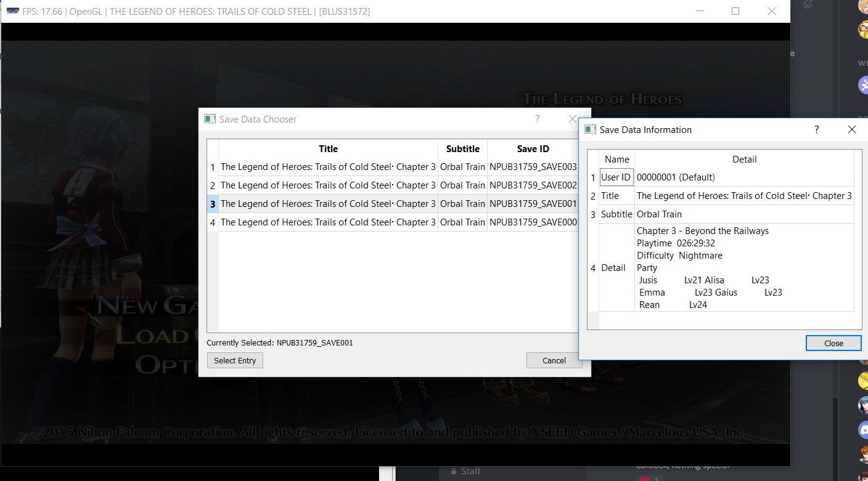Click the Orbal Train subtitle in row 3
Viewport: 868px width, 481px height.
coord(462,204)
